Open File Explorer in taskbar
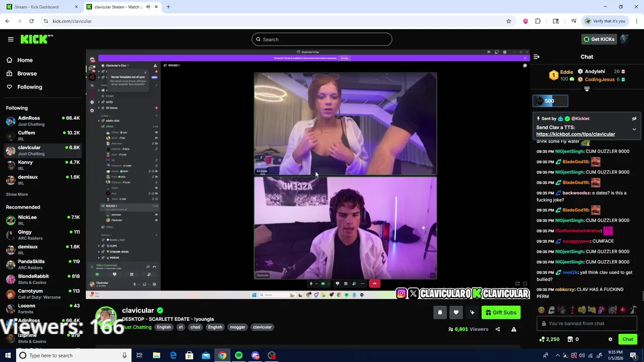644x362 pixels. coord(156,355)
